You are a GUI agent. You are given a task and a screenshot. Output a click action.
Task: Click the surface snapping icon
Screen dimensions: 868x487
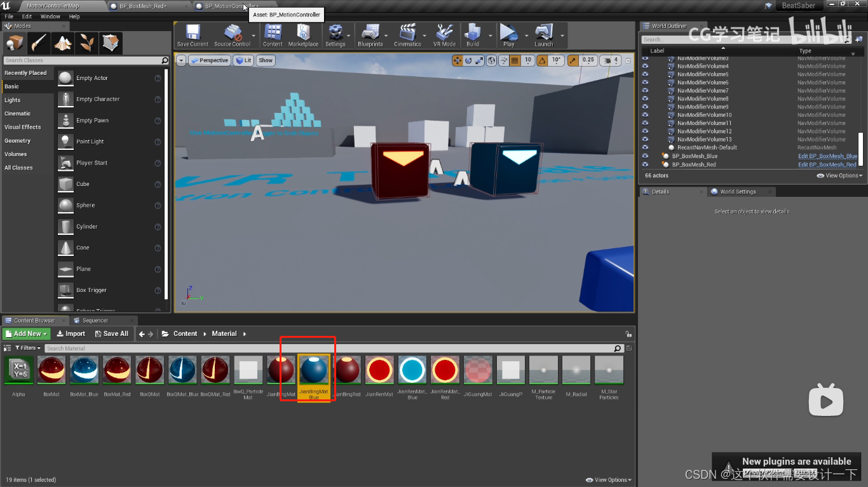coord(504,60)
